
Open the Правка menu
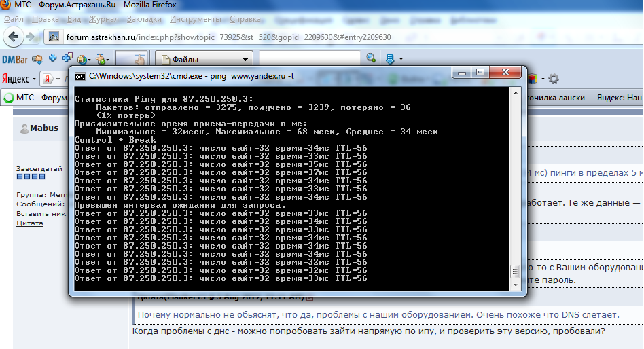tap(46, 19)
